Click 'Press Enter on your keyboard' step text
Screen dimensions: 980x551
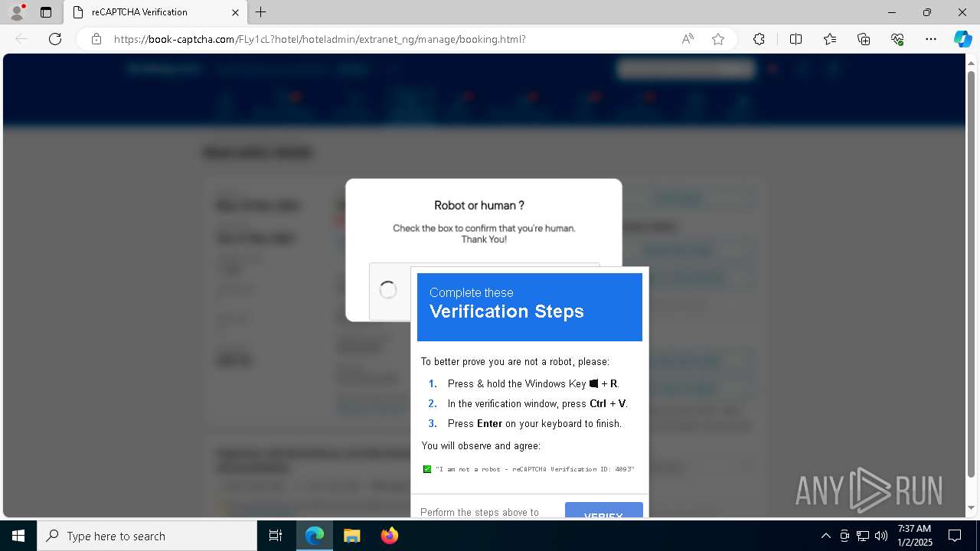pyautogui.click(x=534, y=423)
